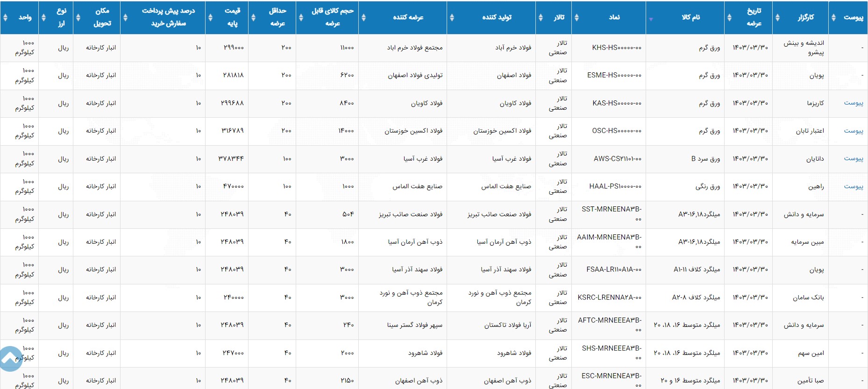Click base price value ۳۷۸۳۴۴
This screenshot has width=868, height=389.
tap(231, 159)
